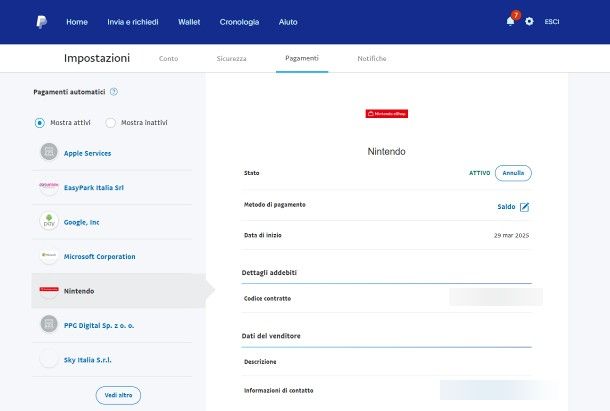Open the Wallet menu item
Image resolution: width=610 pixels, height=411 pixels.
pyautogui.click(x=189, y=22)
